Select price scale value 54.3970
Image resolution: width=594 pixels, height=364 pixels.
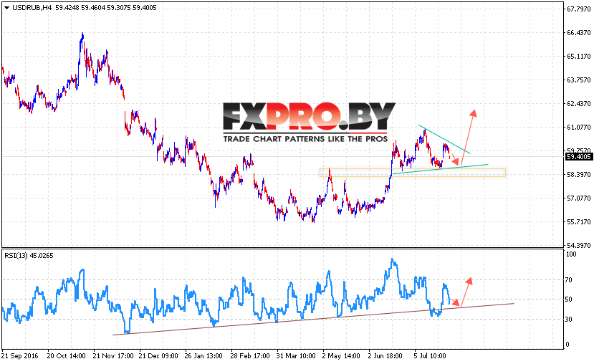click(x=578, y=246)
